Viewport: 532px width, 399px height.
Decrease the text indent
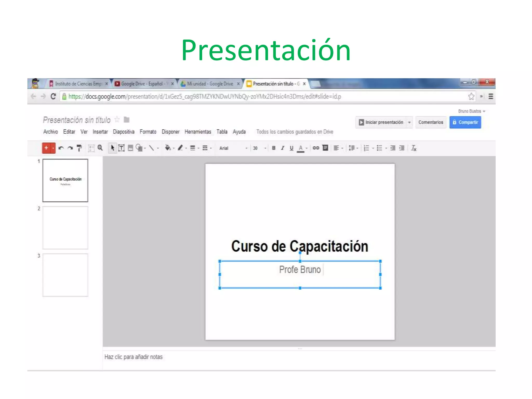pos(393,148)
